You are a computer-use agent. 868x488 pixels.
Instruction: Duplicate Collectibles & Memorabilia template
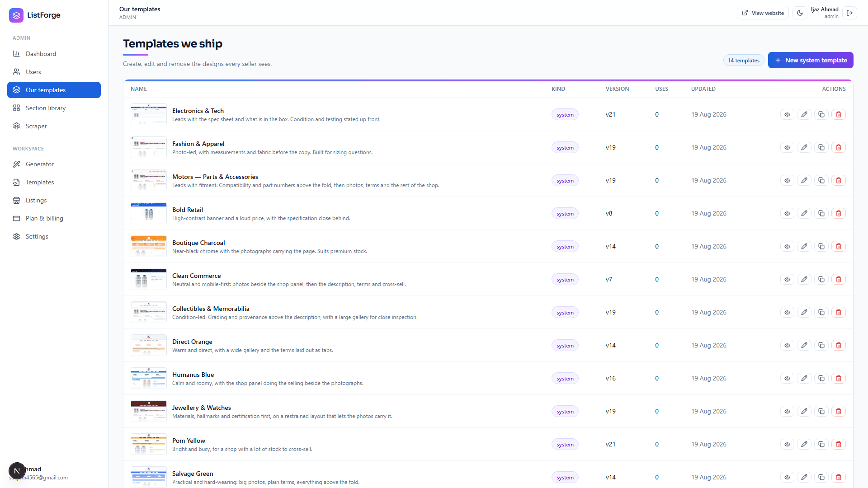click(x=821, y=312)
